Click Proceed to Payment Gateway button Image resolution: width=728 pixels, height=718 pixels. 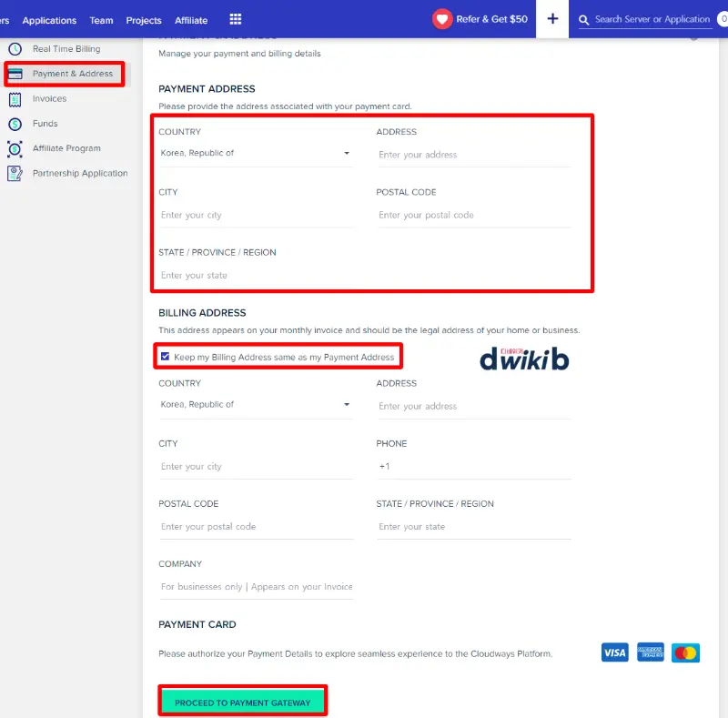242,703
